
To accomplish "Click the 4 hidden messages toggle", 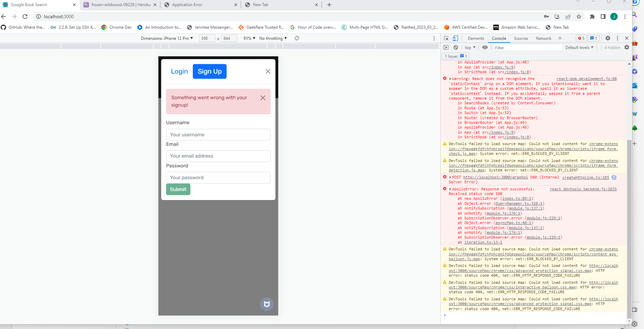I will click(x=612, y=47).
